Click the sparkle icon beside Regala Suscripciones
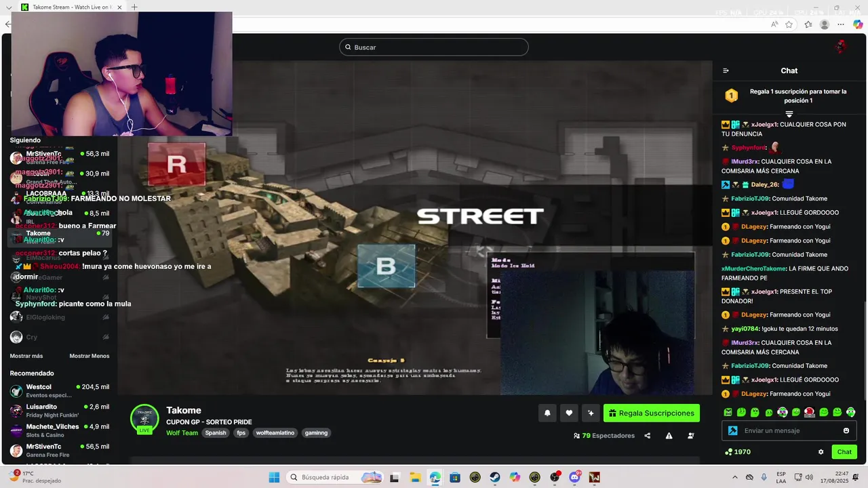868x488 pixels. [591, 413]
